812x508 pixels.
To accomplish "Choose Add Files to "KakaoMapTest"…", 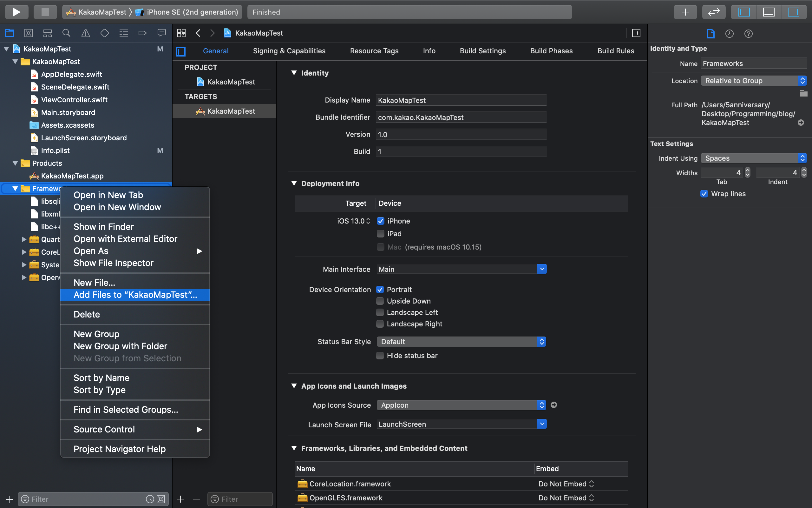I will (x=135, y=295).
